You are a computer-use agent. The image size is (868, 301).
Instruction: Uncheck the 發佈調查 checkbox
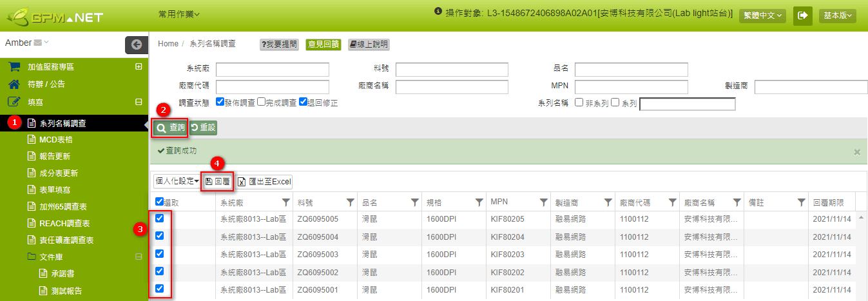coord(220,102)
